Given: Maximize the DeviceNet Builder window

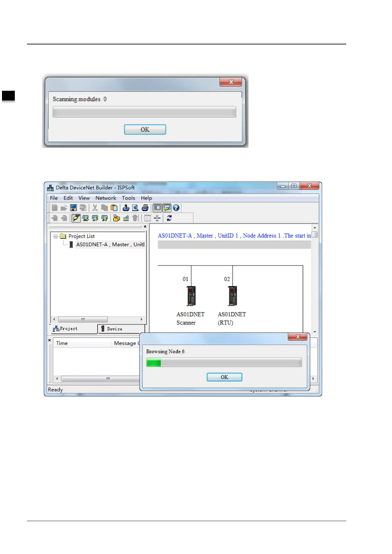Looking at the screenshot, I should 294,186.
